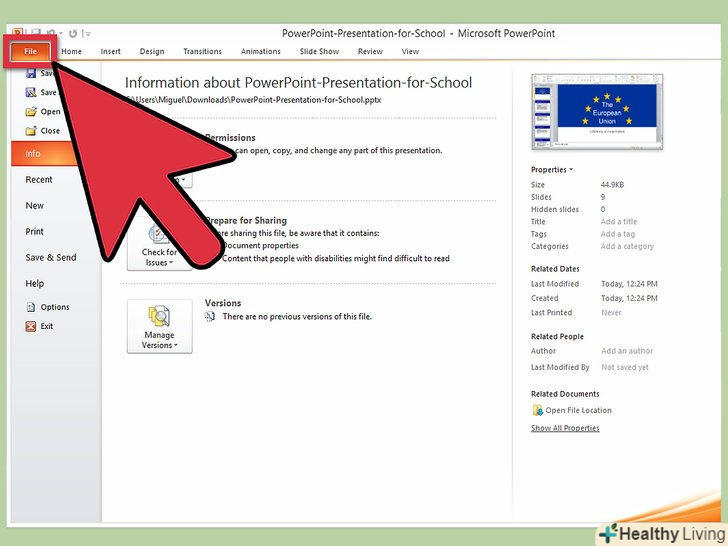
Task: Click the Add a tag field
Action: 618,234
